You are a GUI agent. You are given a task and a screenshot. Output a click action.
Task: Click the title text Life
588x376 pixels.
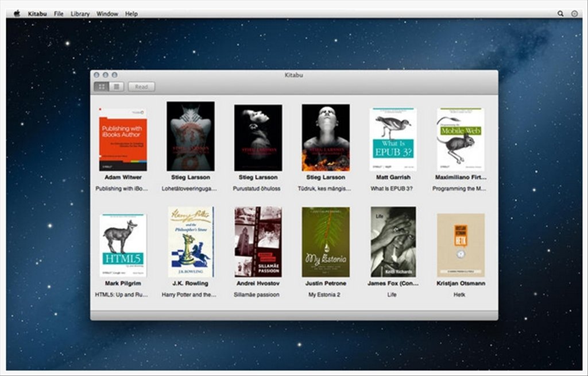(392, 295)
